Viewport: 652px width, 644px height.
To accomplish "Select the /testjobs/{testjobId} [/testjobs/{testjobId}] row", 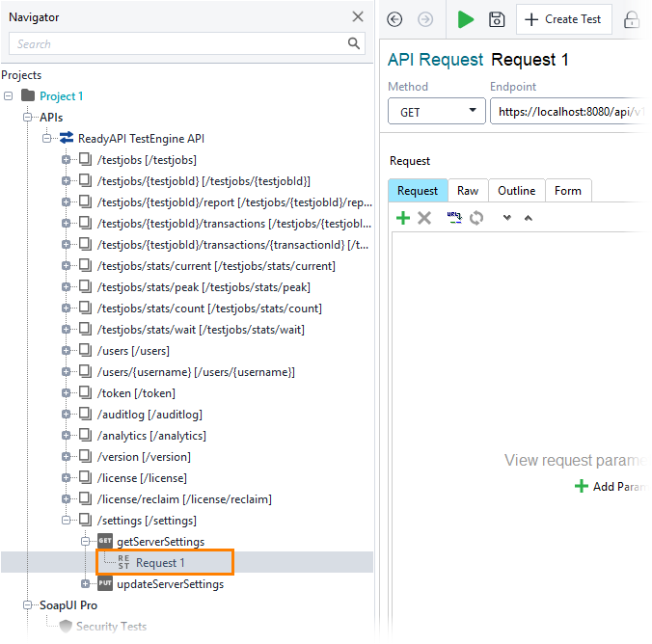I will click(x=204, y=181).
